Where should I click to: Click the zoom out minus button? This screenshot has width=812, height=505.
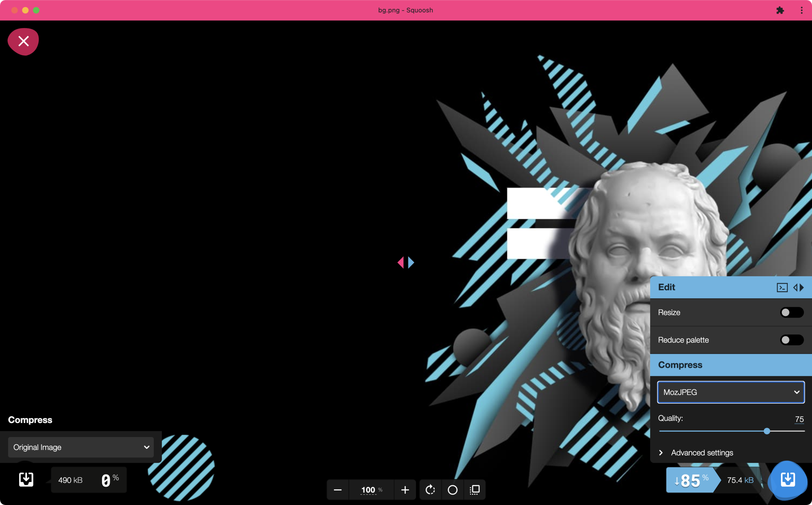click(x=337, y=490)
